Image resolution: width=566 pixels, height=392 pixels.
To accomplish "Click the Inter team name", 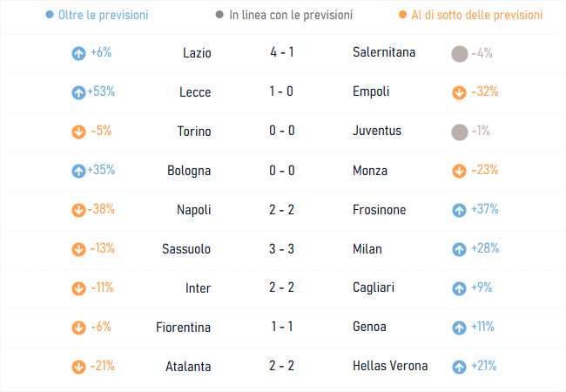I will (198, 288).
